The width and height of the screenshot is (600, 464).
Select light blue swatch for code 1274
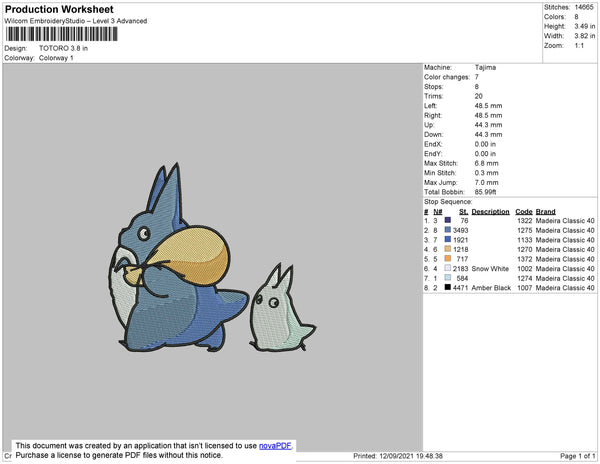pos(447,278)
